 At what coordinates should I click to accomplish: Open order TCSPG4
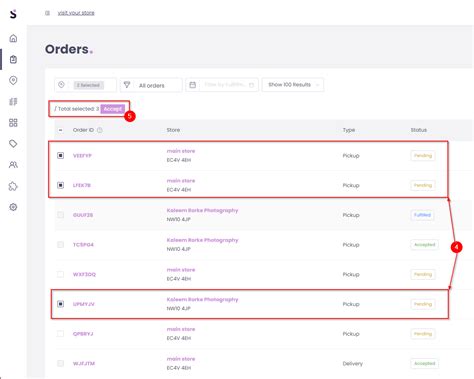coord(83,245)
